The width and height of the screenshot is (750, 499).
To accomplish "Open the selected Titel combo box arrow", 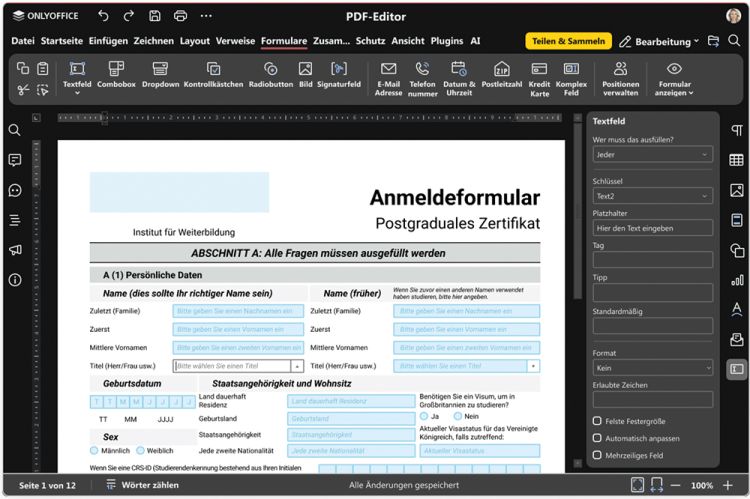I will 297,366.
